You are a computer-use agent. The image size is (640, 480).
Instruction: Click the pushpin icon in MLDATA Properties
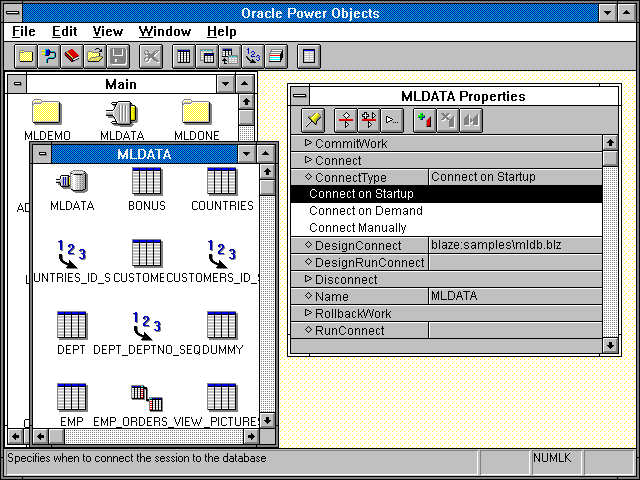coord(313,120)
